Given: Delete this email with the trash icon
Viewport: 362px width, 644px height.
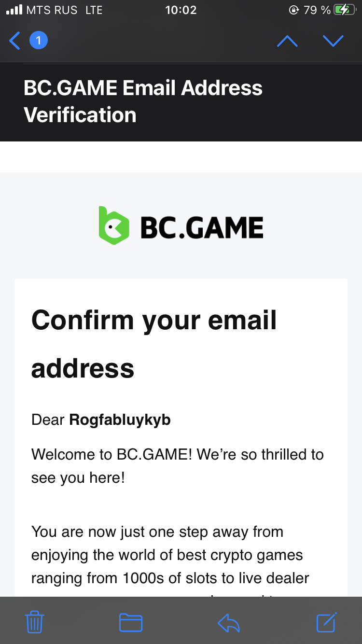Looking at the screenshot, I should pyautogui.click(x=34, y=622).
